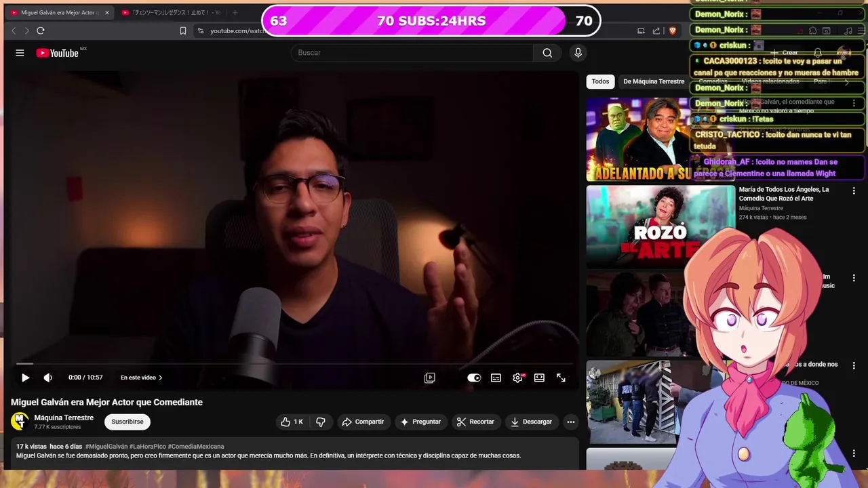Viewport: 868px width, 488px height.
Task: Select the Todos filter chip
Action: (600, 81)
